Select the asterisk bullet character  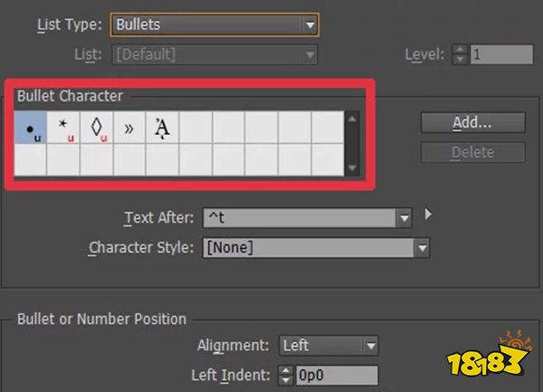pyautogui.click(x=63, y=128)
